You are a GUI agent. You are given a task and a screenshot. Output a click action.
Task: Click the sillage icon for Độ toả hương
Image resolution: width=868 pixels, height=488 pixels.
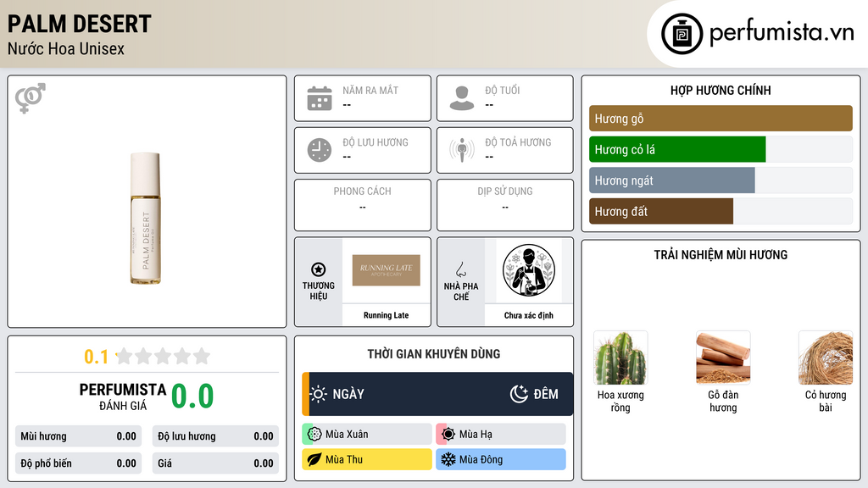click(462, 150)
